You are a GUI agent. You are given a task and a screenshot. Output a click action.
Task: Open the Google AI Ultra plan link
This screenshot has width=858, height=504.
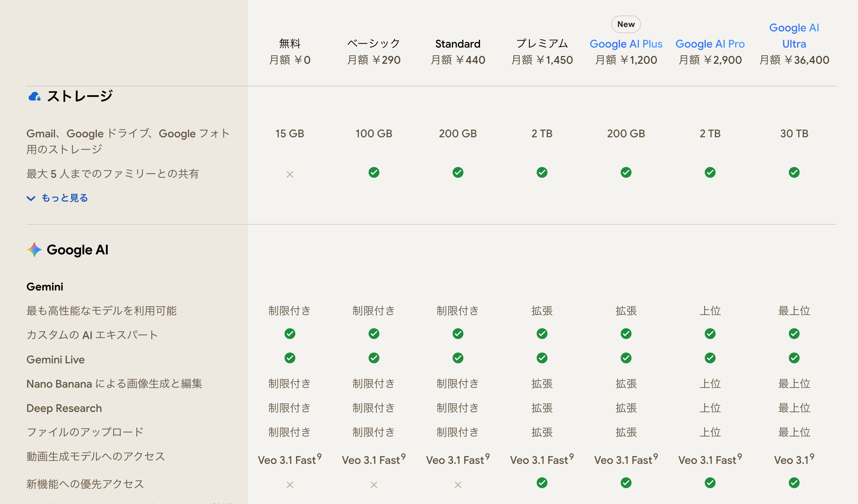tap(794, 35)
